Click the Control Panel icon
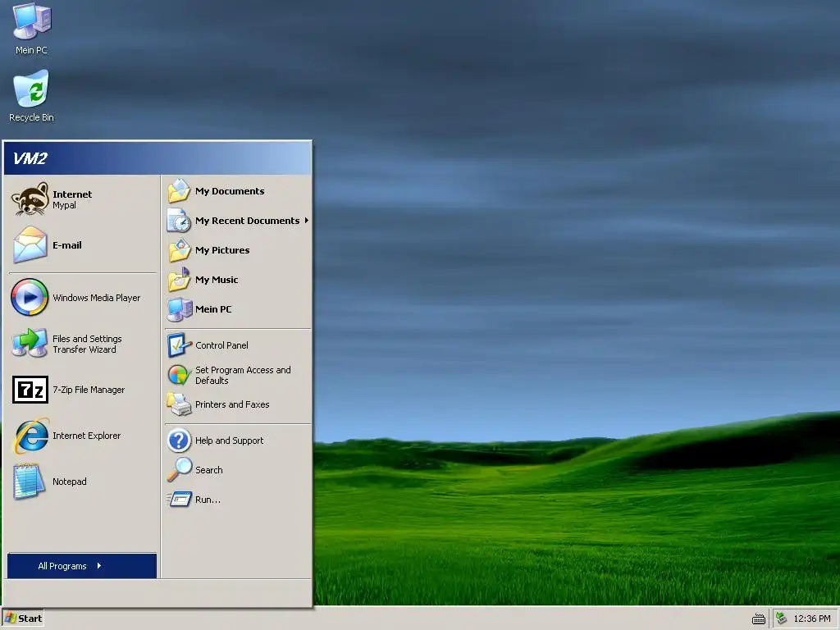This screenshot has height=630, width=840. click(179, 345)
